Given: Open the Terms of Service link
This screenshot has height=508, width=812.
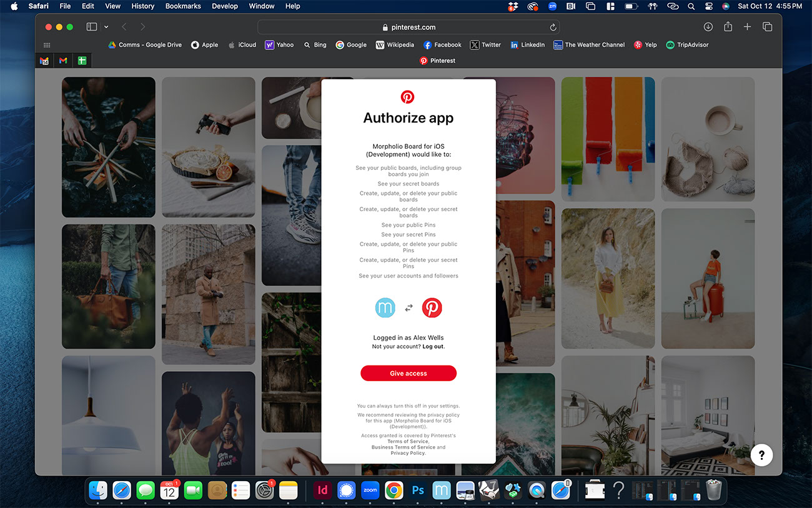Looking at the screenshot, I should pos(408,441).
